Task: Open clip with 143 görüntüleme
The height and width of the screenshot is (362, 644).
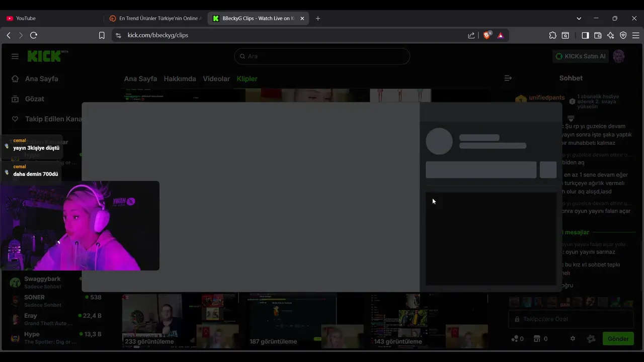Action: click(429, 321)
